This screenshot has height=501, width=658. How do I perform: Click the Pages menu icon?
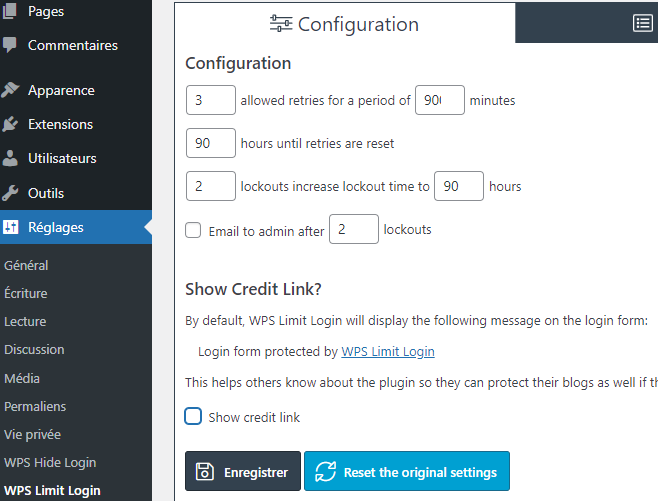point(10,11)
